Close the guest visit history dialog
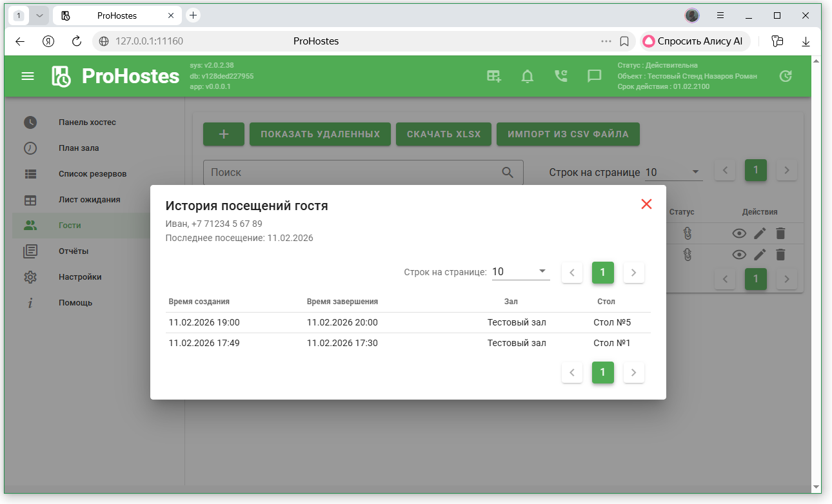This screenshot has height=504, width=832. 646,204
